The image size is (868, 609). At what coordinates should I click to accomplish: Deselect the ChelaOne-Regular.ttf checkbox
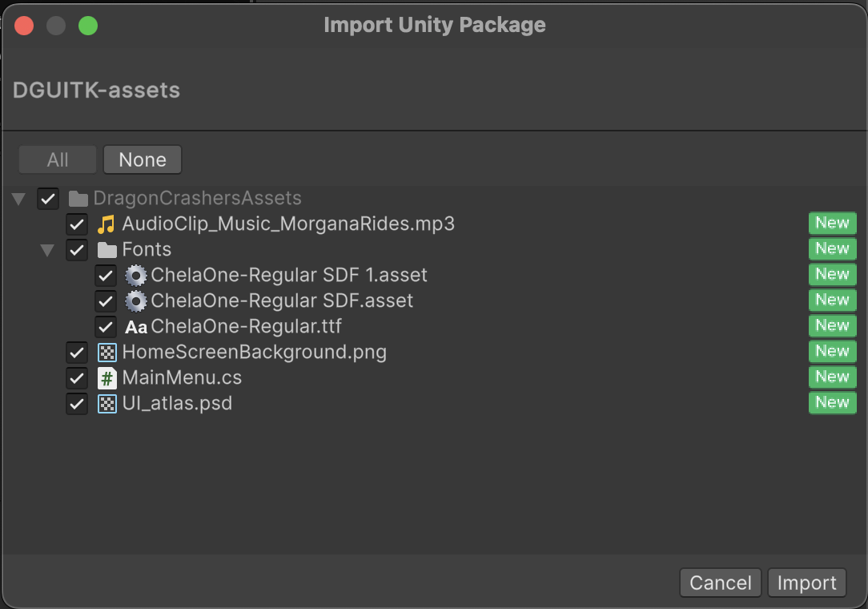coord(106,327)
